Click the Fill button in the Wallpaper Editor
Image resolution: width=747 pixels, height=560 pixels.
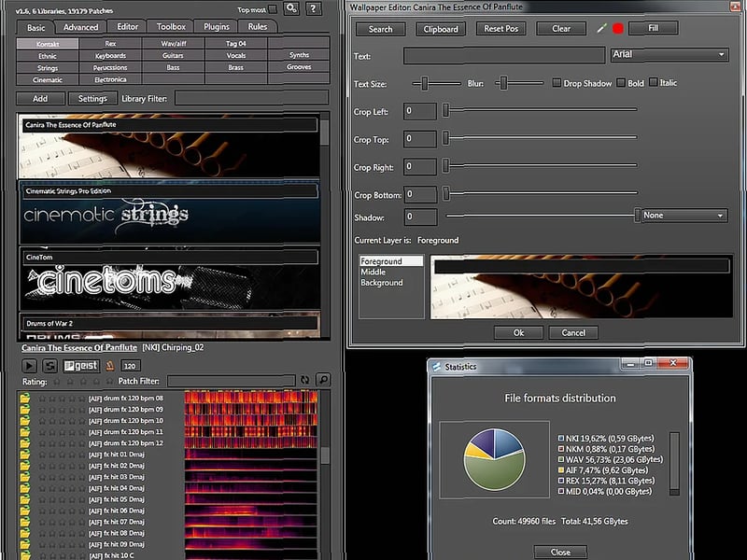[653, 29]
